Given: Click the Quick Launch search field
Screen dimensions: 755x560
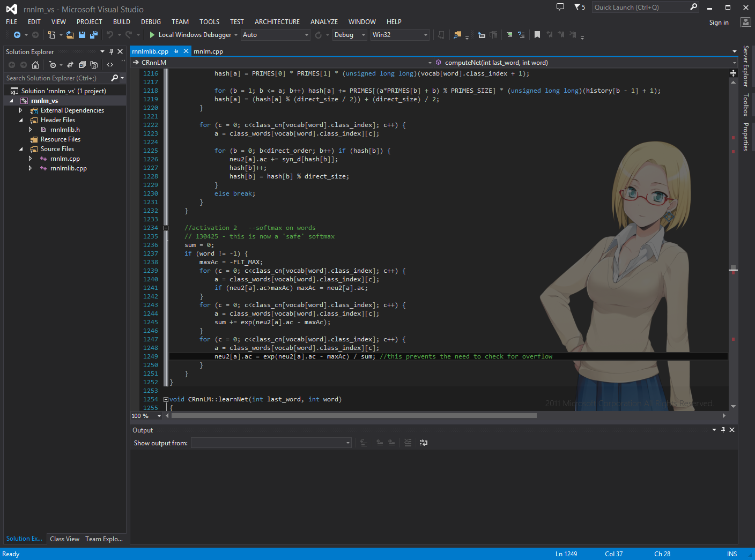Looking at the screenshot, I should tap(640, 7).
